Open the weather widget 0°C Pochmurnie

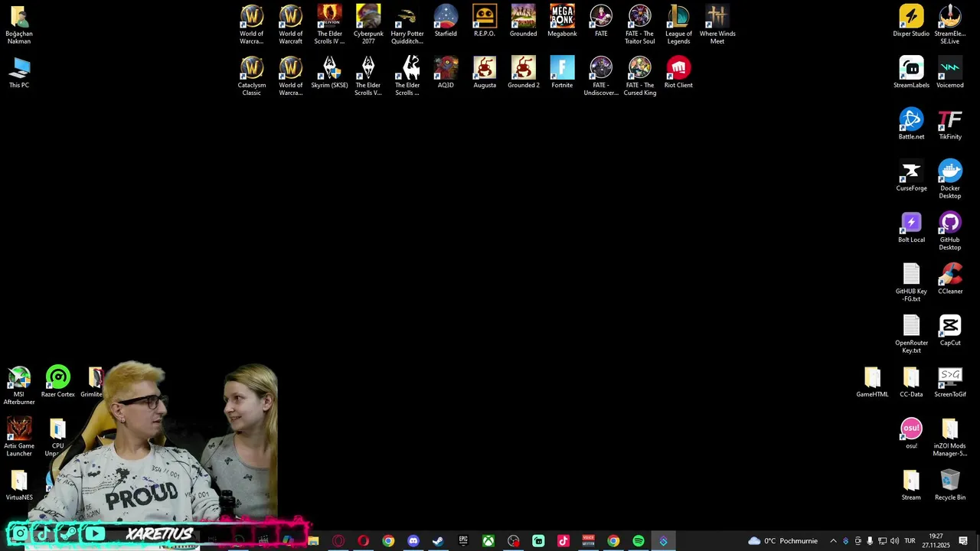tap(782, 541)
